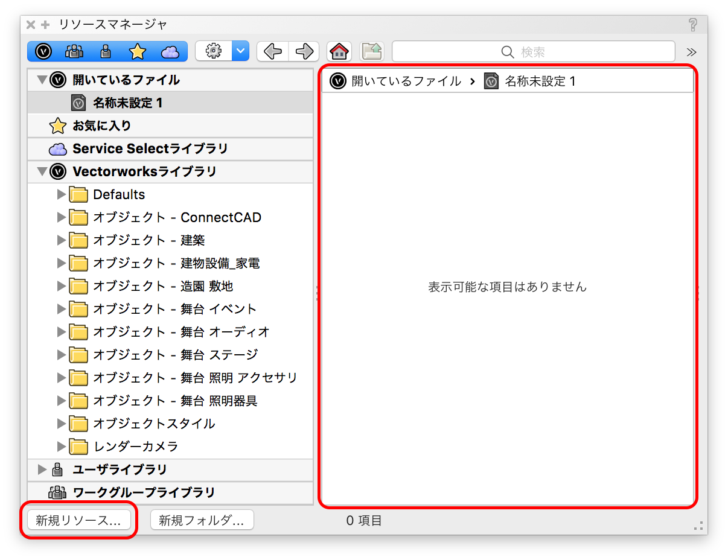Expand the Defaults folder
This screenshot has height=560, width=728.
tap(61, 194)
